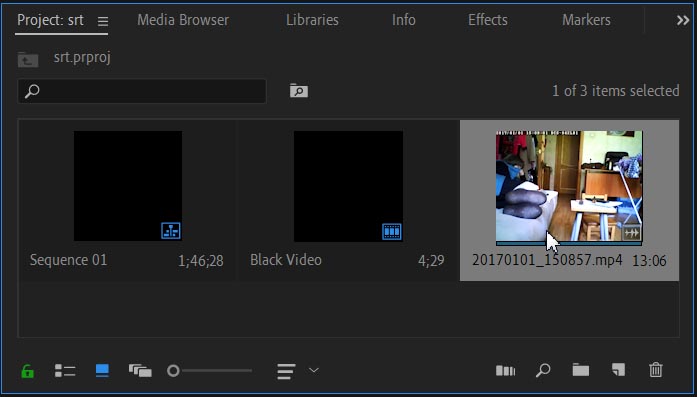Show hidden panel tabs with double chevron
697x397 pixels.
click(x=683, y=20)
